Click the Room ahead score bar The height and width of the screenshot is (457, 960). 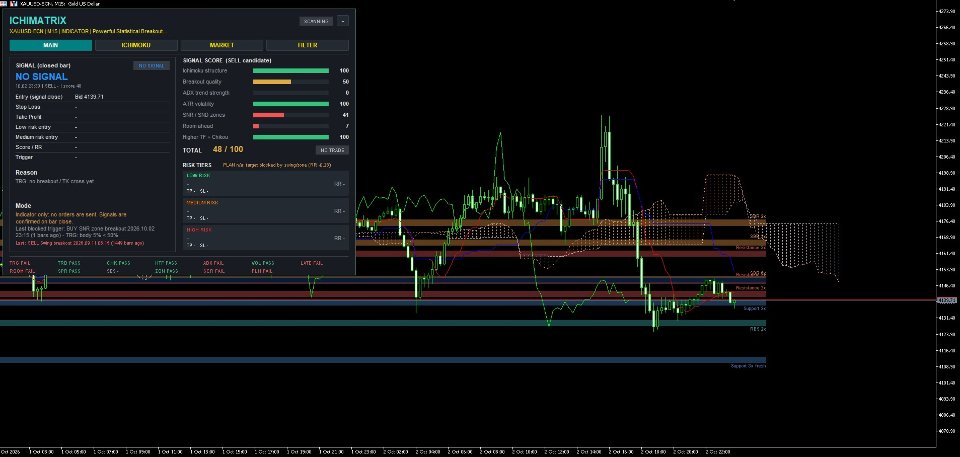pyautogui.click(x=291, y=126)
